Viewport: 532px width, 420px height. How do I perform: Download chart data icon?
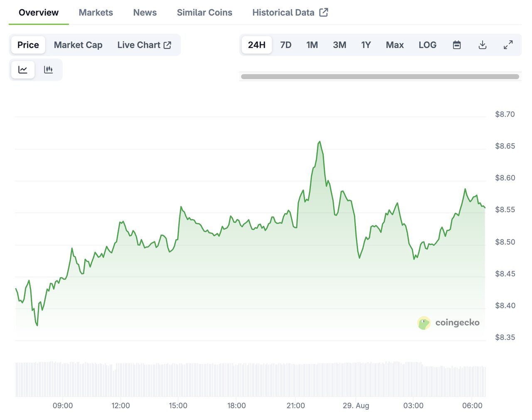482,45
